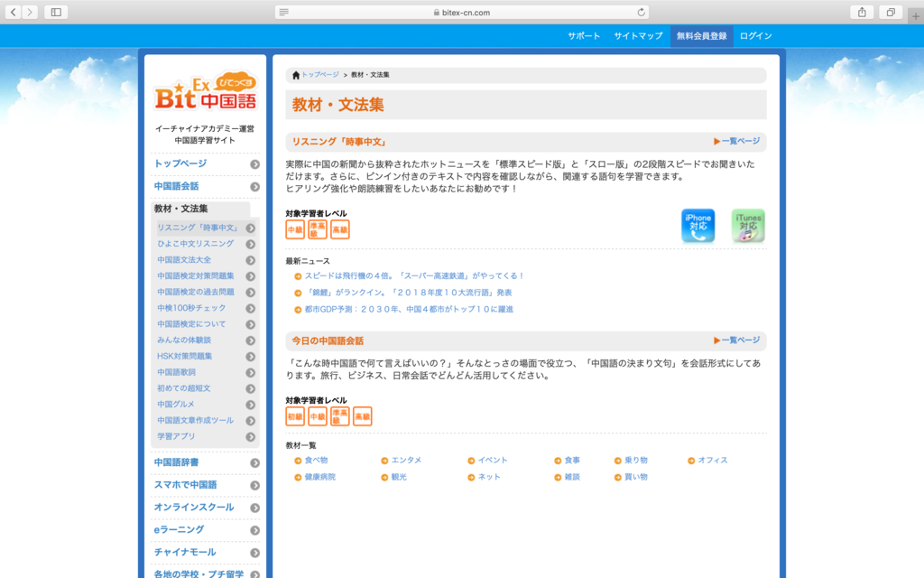Click the Reader view icon in address bar
Screen dimensions: 924x578
(x=284, y=12)
